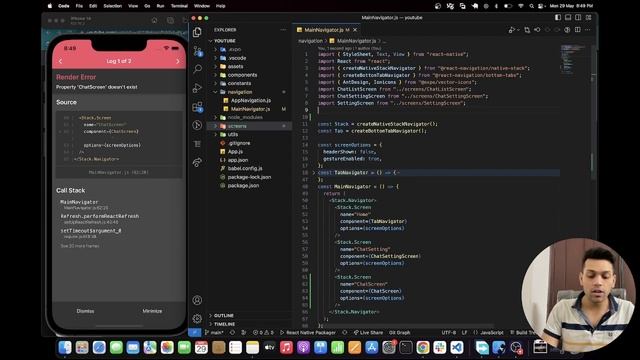
Task: Click the customize layout icon
Action: click(x=588, y=18)
